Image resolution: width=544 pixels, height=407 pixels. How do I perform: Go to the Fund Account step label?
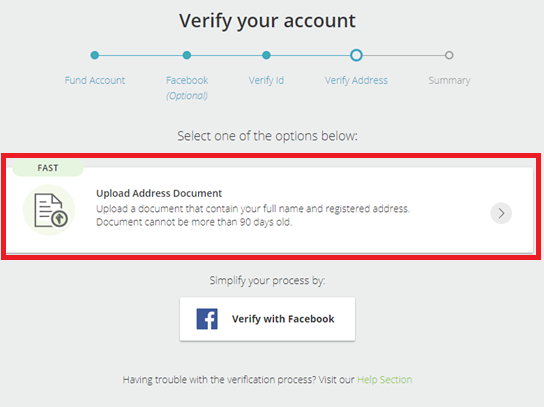[95, 80]
